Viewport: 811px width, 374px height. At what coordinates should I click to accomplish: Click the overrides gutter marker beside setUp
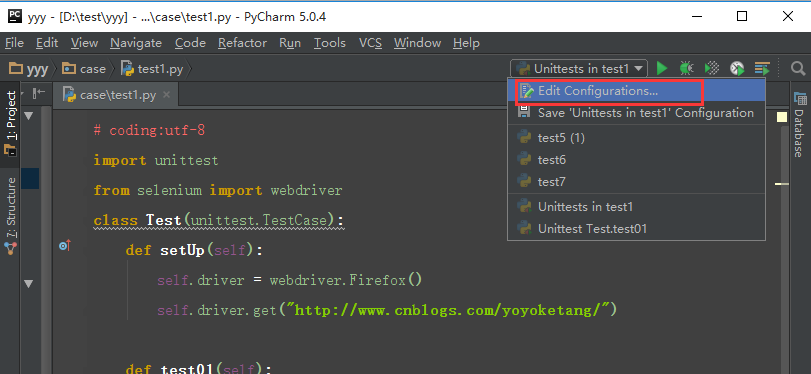tap(65, 246)
